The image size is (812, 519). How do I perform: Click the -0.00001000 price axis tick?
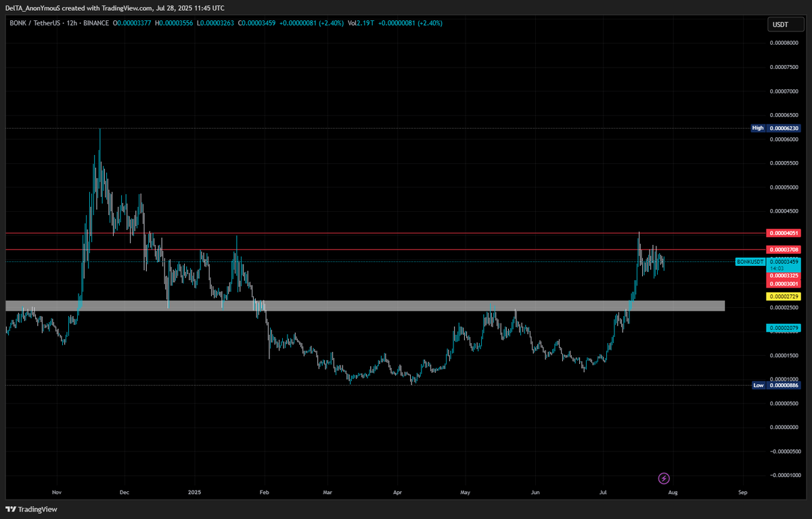784,475
